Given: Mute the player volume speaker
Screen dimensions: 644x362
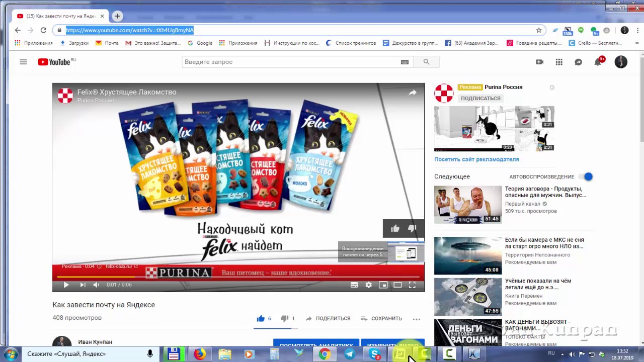Looking at the screenshot, I should pyautogui.click(x=96, y=285).
